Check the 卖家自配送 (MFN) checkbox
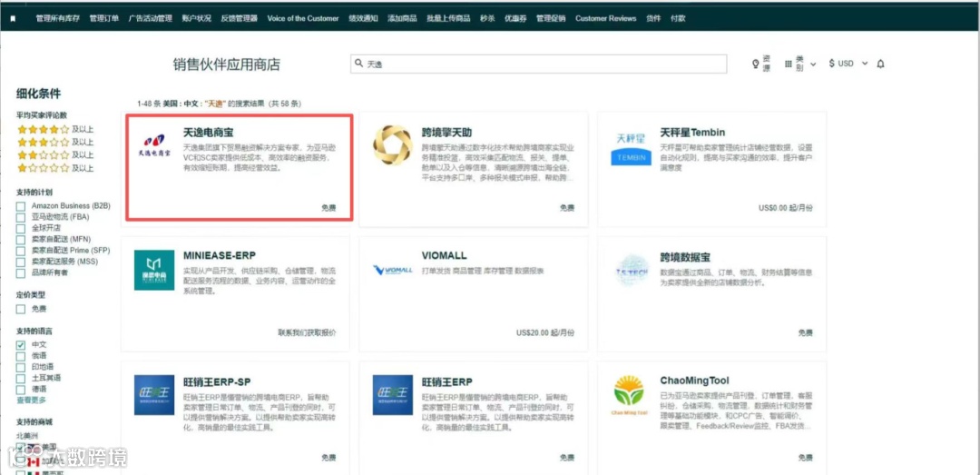This screenshot has height=475, width=980. point(21,240)
